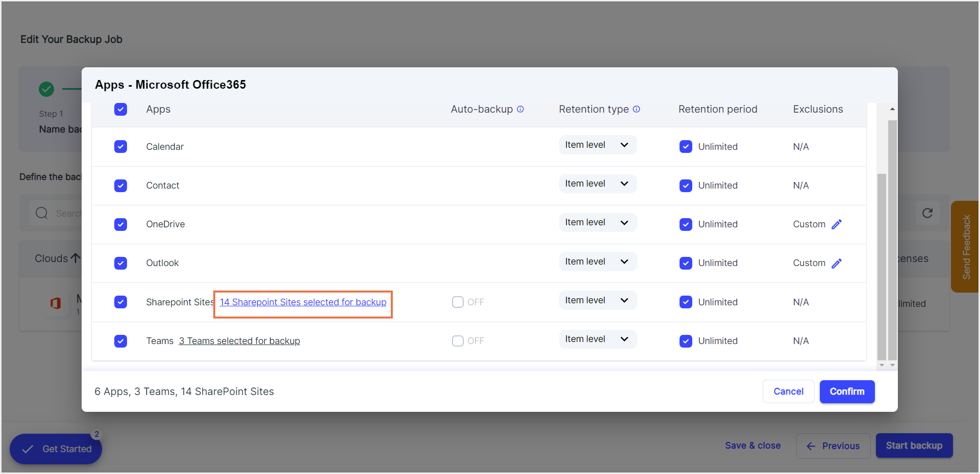
Task: Click the refresh icon behind the dialog
Action: coord(927,213)
